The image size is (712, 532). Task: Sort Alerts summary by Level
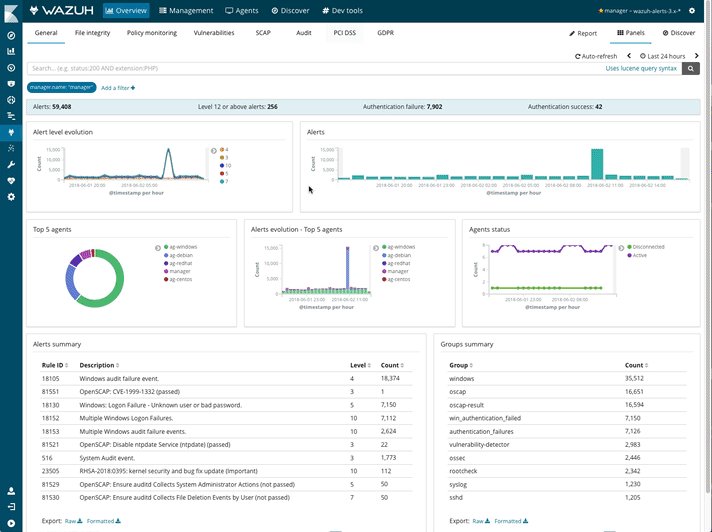coord(360,365)
